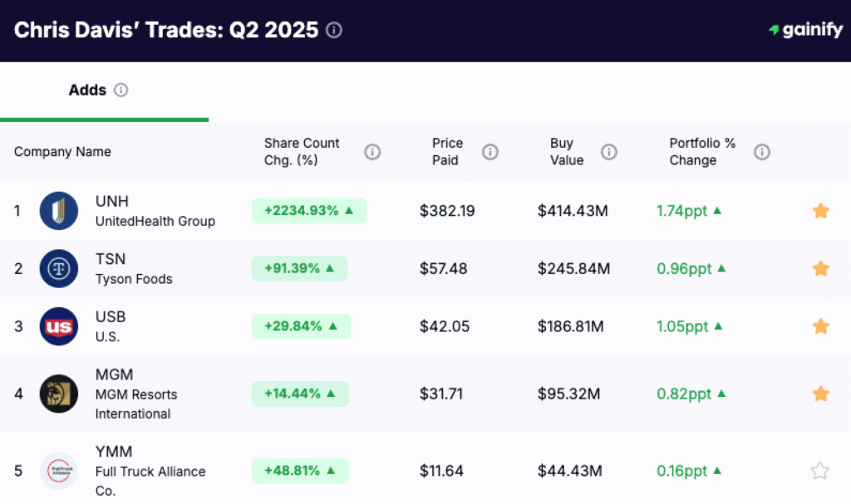
Task: Click the Company Name column header
Action: (x=62, y=152)
